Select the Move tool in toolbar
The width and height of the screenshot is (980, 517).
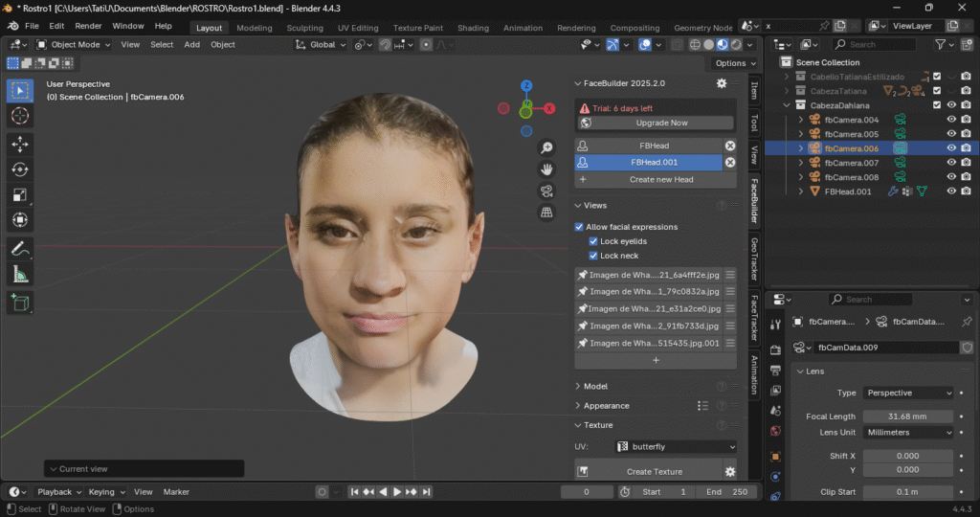20,145
